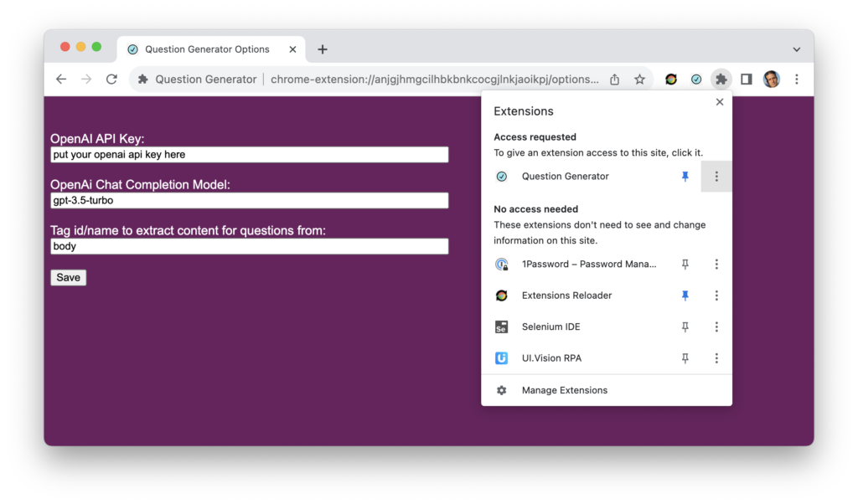Viewport: 858px width, 504px height.
Task: Unpin Question Generator extension
Action: point(685,177)
